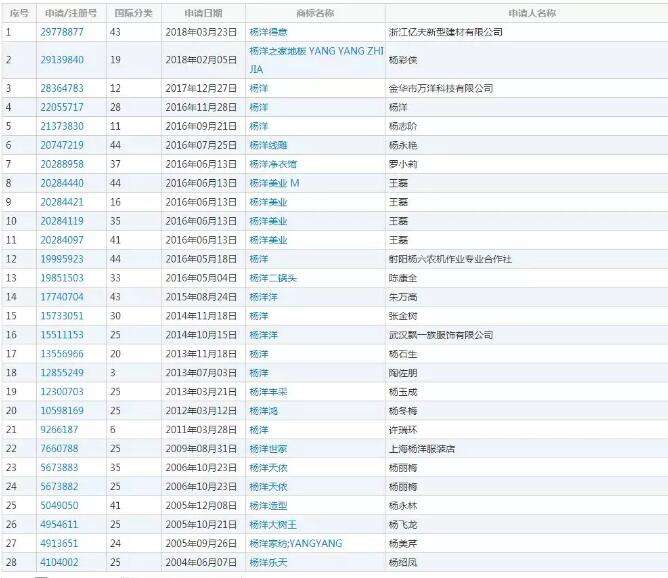Open registration number 13556966 link
Screen dimensions: 668x578
[62, 354]
